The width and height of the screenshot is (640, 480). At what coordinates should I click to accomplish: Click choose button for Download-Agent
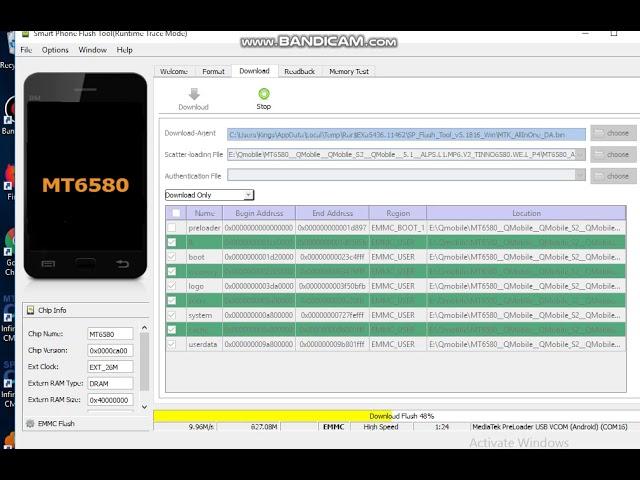[x=613, y=133]
